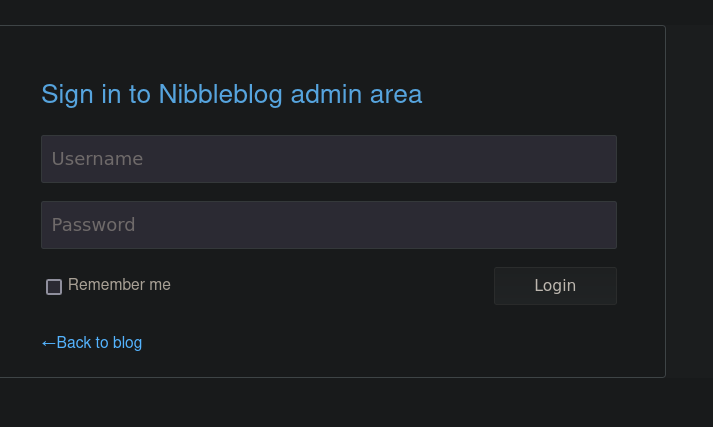Screen dimensions: 713x427
Task: Click the words admin area in the title
Action: [356, 95]
